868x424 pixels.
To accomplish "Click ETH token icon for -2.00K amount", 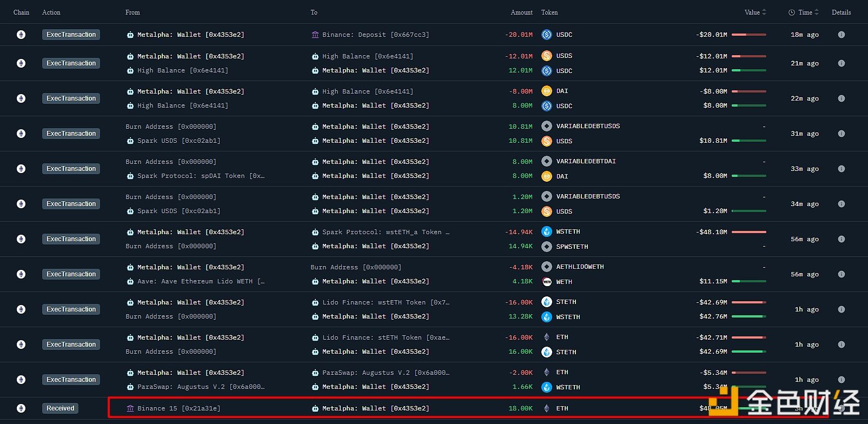I will click(547, 372).
